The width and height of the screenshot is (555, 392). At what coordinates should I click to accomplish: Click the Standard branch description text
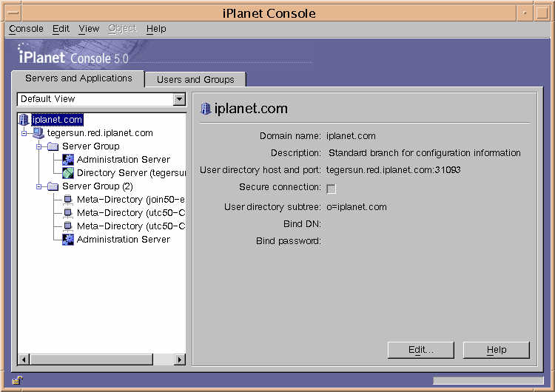[425, 153]
